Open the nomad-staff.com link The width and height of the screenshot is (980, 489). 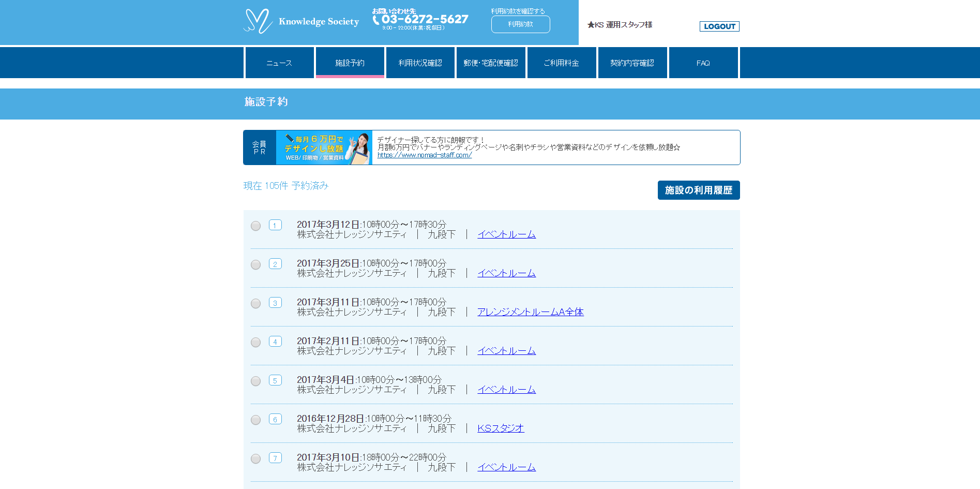pyautogui.click(x=424, y=155)
